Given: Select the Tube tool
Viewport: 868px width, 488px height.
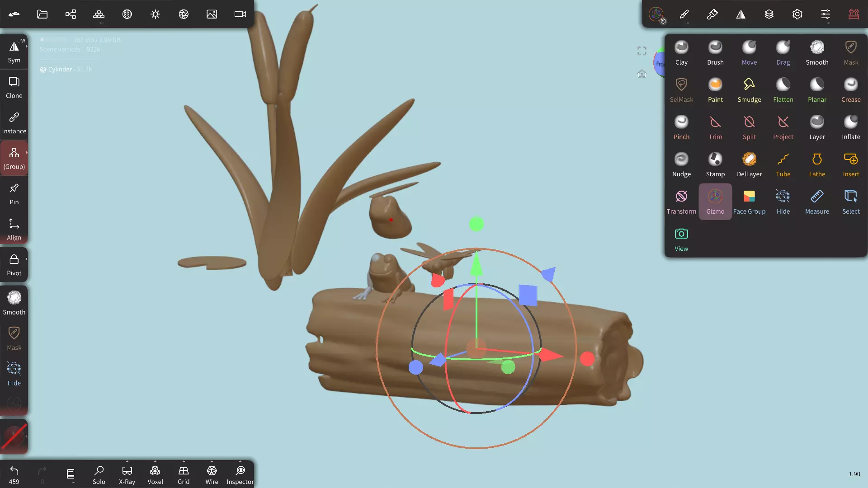Looking at the screenshot, I should coord(783,164).
